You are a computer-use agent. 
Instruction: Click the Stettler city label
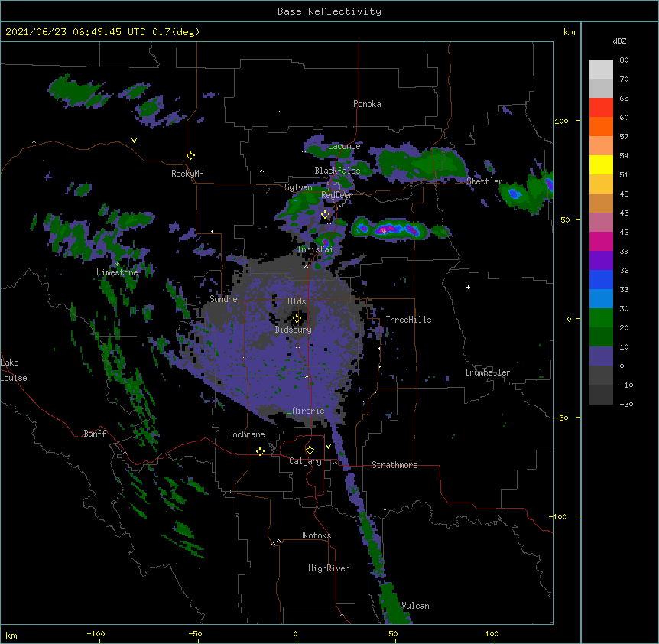click(x=485, y=181)
